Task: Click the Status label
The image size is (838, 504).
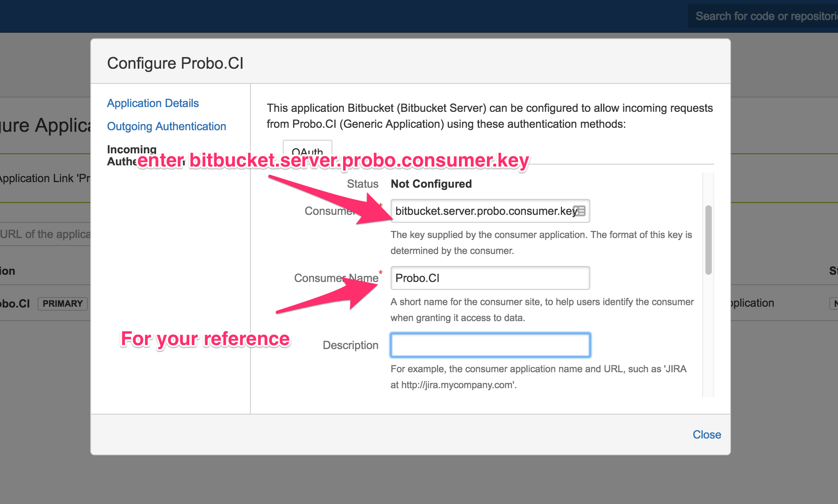Action: click(x=362, y=184)
